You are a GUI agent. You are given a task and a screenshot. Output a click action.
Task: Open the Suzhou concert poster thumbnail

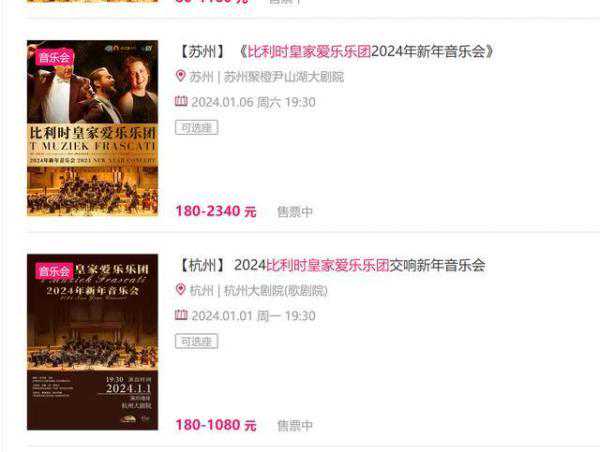(92, 128)
